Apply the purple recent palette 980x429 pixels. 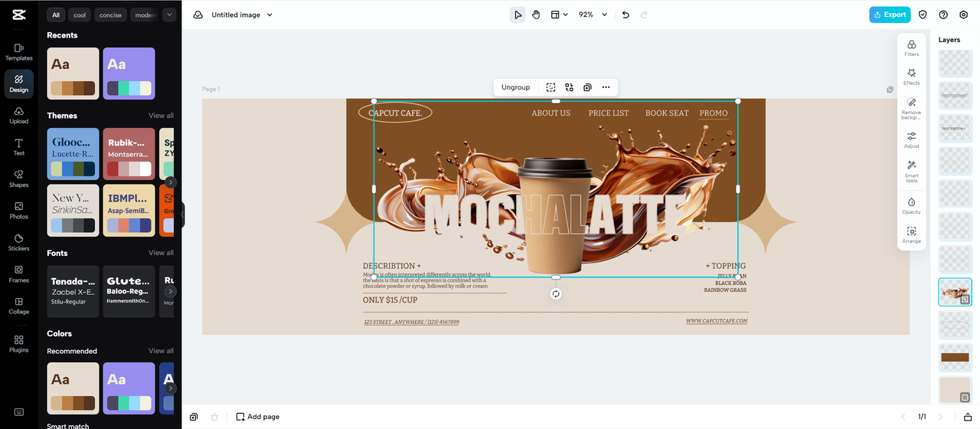tap(129, 74)
